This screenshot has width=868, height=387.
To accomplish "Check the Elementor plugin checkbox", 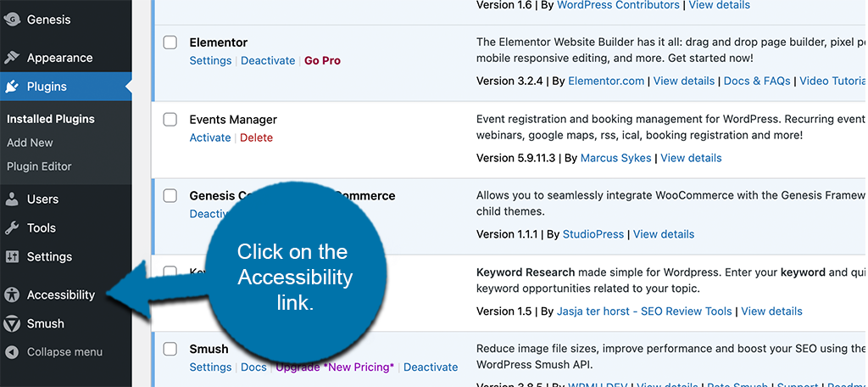I will click(x=170, y=42).
